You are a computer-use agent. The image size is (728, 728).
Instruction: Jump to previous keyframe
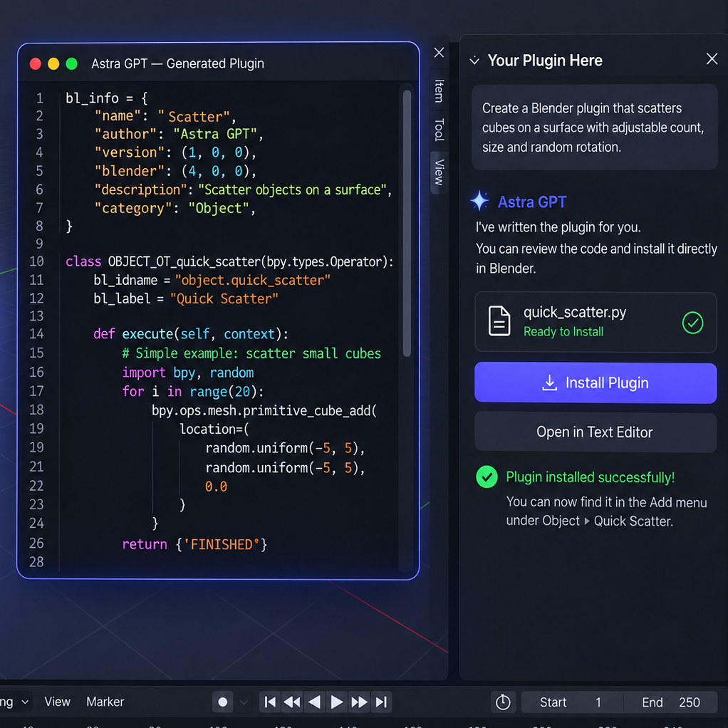pyautogui.click(x=292, y=702)
